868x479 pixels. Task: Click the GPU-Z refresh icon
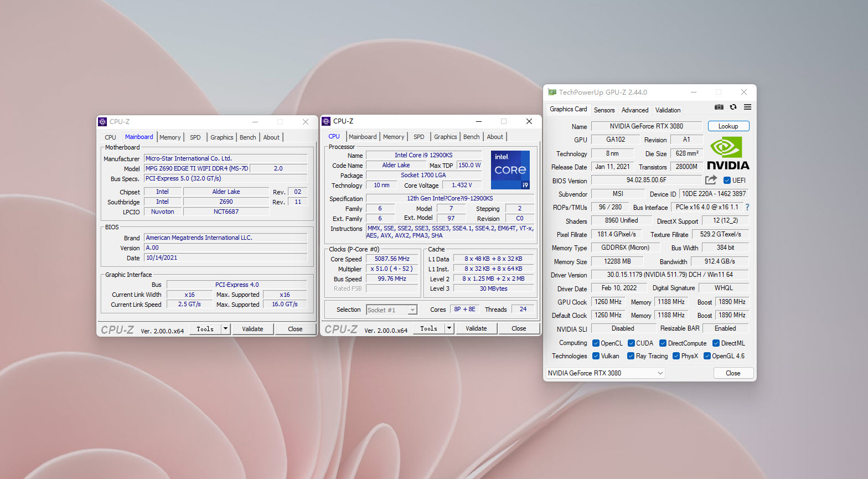[733, 107]
